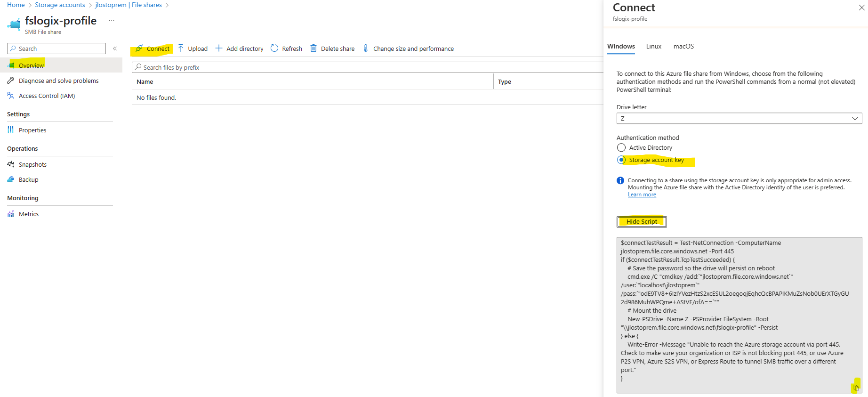Go to Home breadcrumb
868x397 pixels.
coord(16,5)
